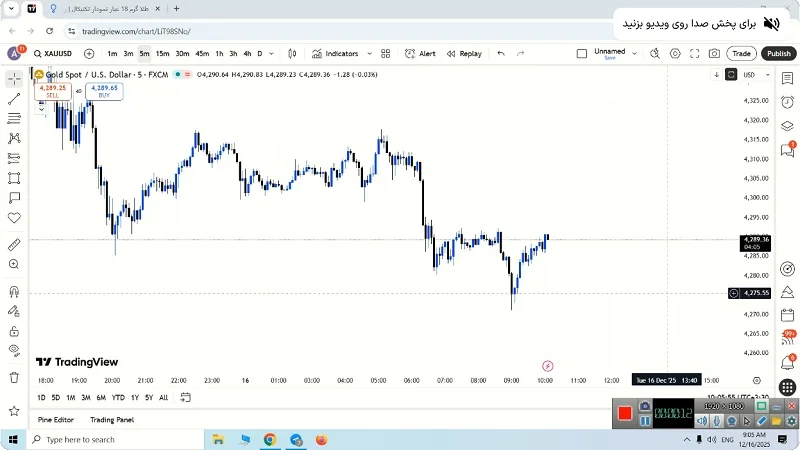This screenshot has width=800, height=450.
Task: Switch to the Trading Panel tab
Action: 112,420
